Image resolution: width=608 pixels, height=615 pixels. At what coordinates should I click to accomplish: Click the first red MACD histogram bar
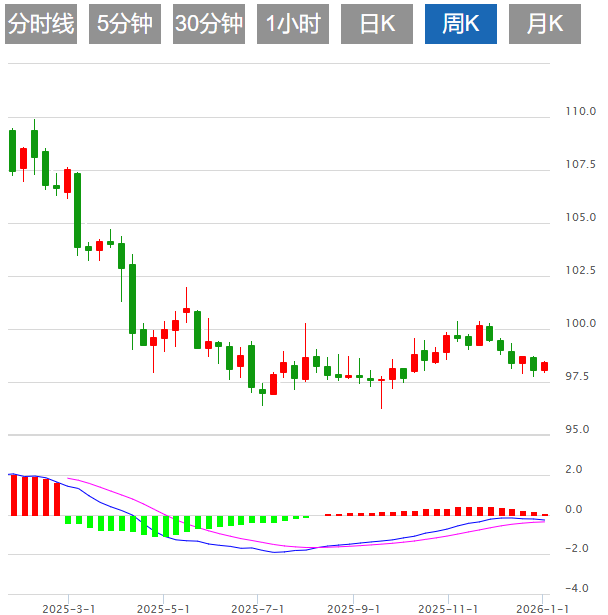12,496
